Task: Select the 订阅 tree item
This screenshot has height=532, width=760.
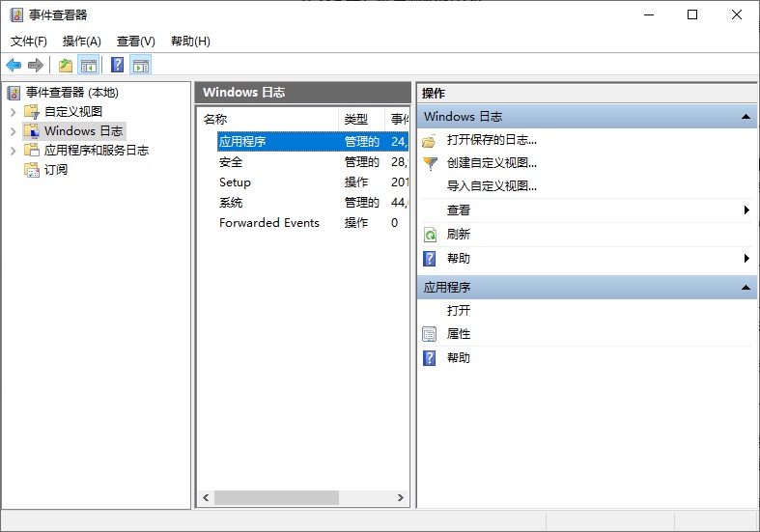Action: tap(56, 170)
